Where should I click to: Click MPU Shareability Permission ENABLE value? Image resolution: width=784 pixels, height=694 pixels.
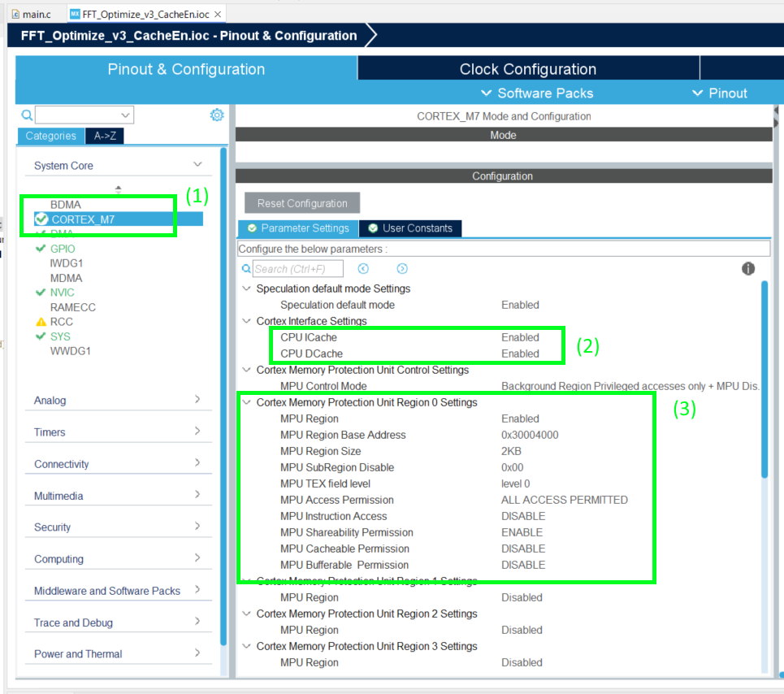click(522, 532)
